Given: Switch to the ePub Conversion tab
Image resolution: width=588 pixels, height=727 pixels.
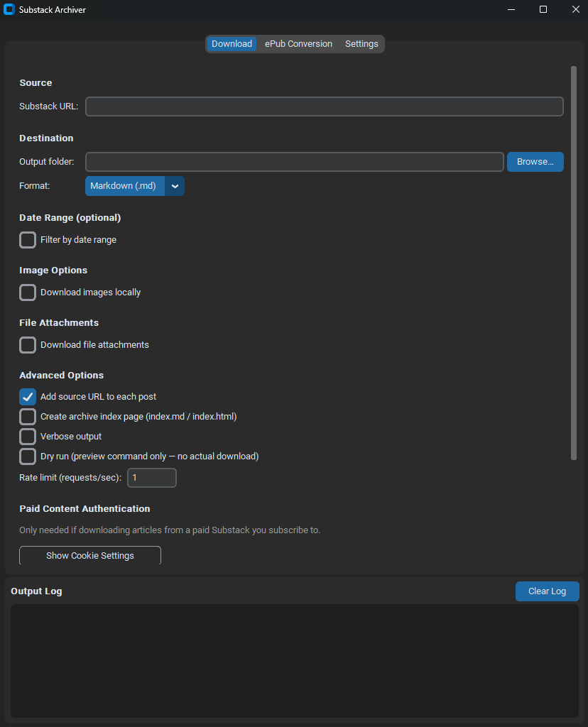Looking at the screenshot, I should pos(298,43).
